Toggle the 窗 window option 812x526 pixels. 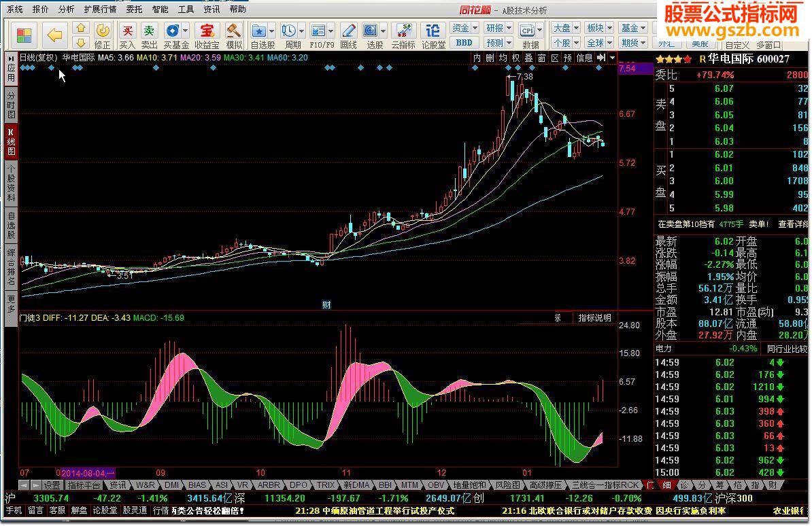click(542, 58)
